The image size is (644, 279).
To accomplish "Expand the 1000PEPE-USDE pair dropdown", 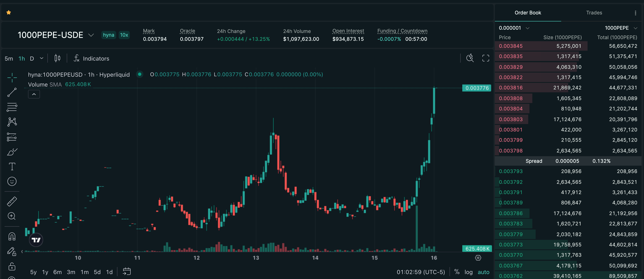I will point(91,35).
